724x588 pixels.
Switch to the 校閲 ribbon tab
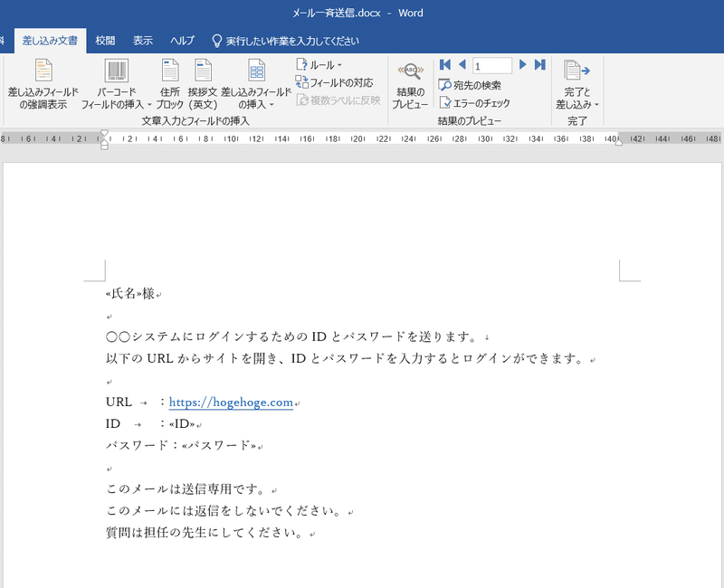[x=102, y=40]
